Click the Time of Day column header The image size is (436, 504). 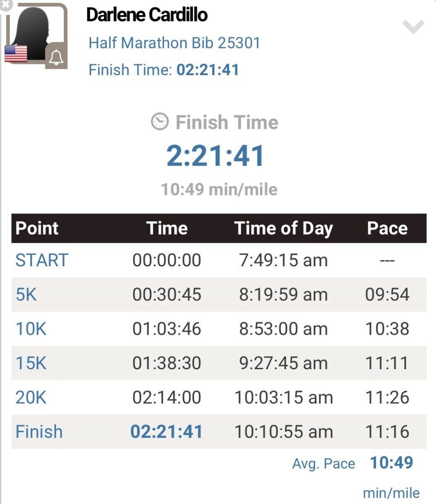click(x=283, y=228)
